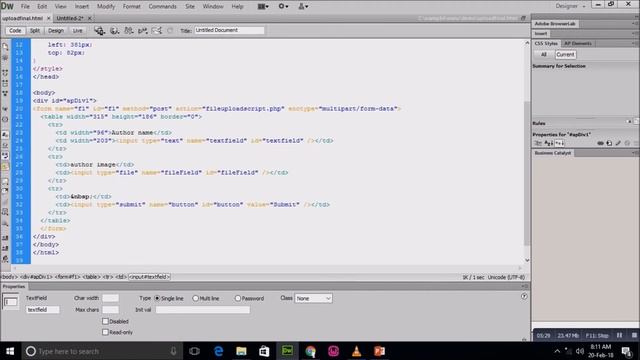Screen dimensions: 640x360
Task: Click the File management icon
Action: point(129,31)
